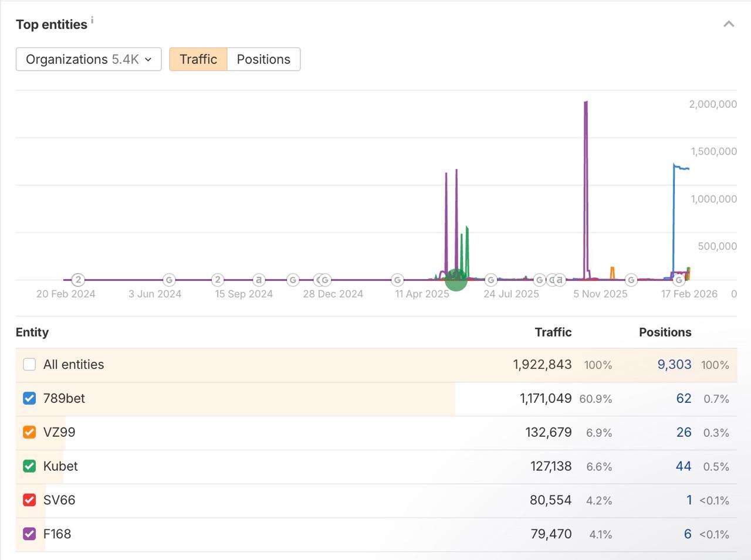Screen dimensions: 751x560
Task: Click the Google marker right of 5 Nov 2025
Action: click(x=631, y=280)
